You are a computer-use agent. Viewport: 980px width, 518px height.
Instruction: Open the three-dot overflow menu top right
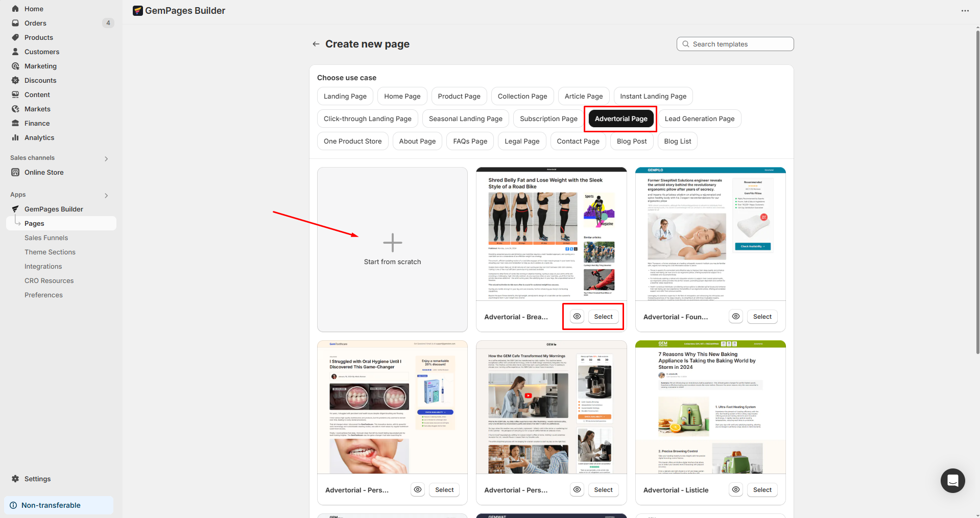(x=965, y=10)
